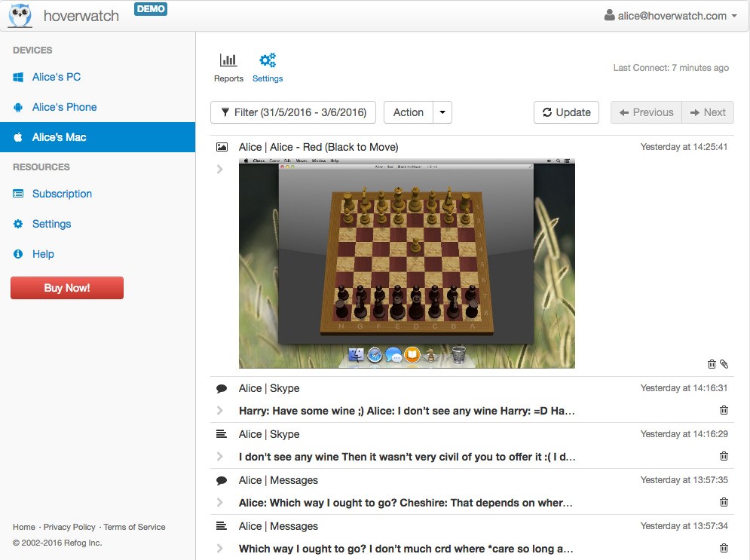
Task: Delete the chess screenshot entry via trash icon
Action: coord(712,364)
